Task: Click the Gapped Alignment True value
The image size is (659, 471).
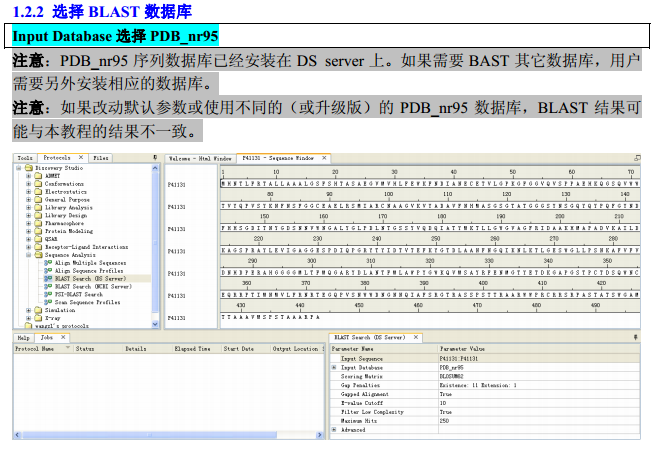Action: point(445,394)
